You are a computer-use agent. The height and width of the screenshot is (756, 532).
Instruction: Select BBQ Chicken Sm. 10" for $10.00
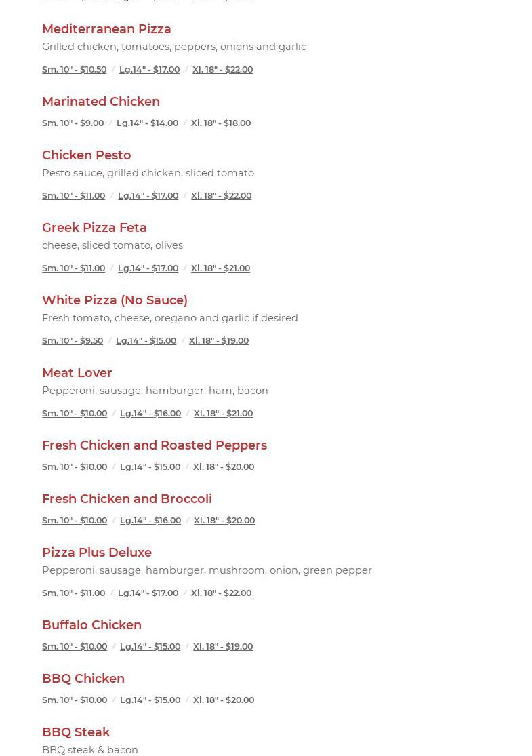(75, 700)
